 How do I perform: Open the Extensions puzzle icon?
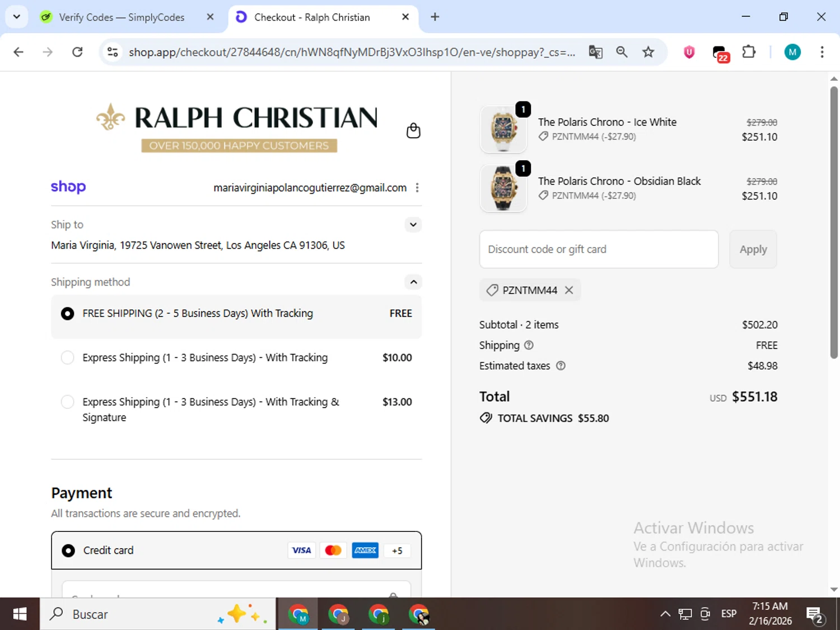tap(749, 52)
